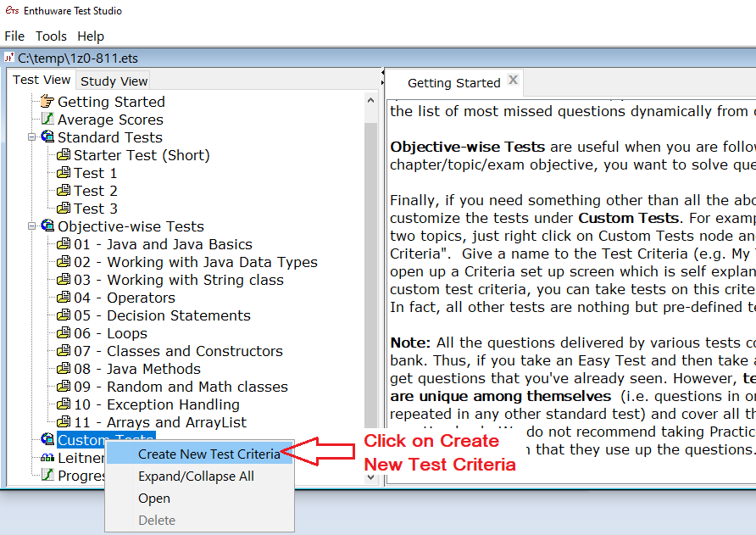This screenshot has width=756, height=535.
Task: Click the Custom Tests node icon
Action: pos(47,440)
